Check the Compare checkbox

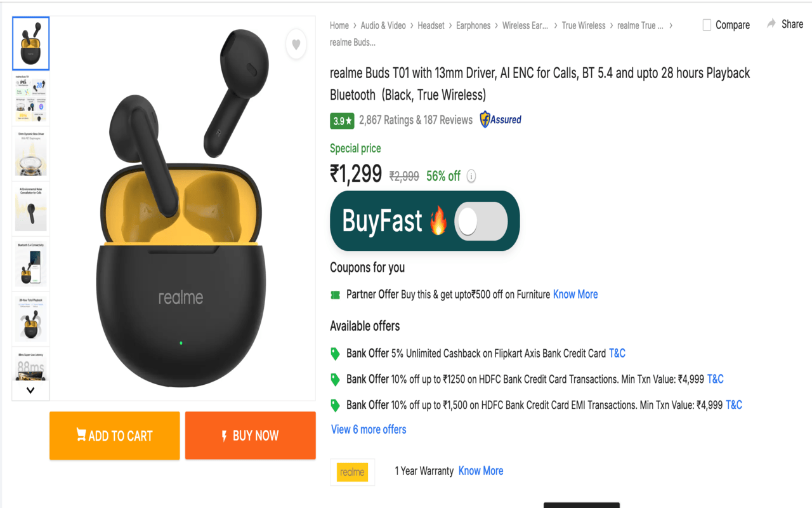(x=706, y=25)
